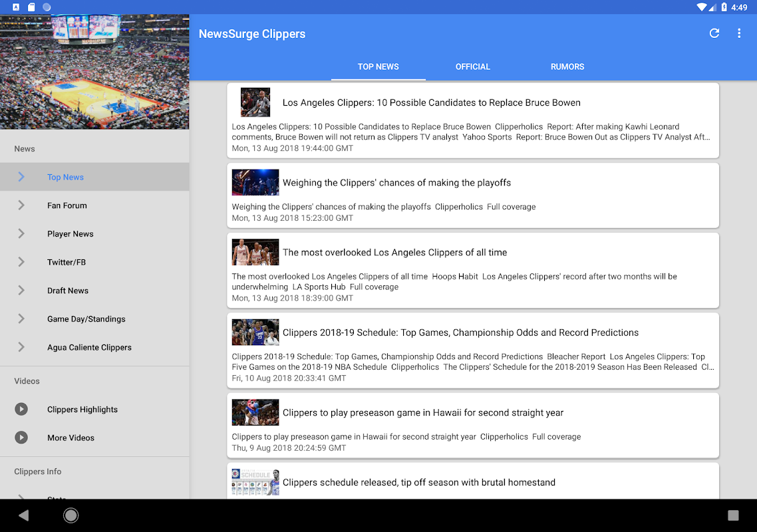Open More Videos

click(94, 438)
